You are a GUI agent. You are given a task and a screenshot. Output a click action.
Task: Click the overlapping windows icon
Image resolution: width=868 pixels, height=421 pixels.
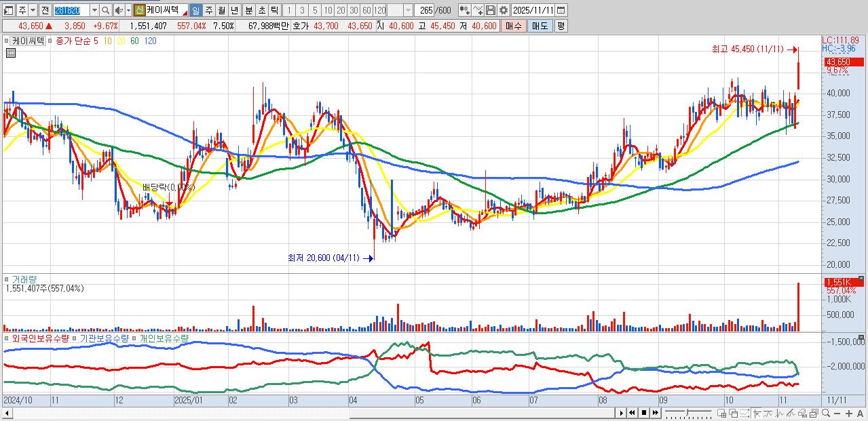pyautogui.click(x=734, y=413)
